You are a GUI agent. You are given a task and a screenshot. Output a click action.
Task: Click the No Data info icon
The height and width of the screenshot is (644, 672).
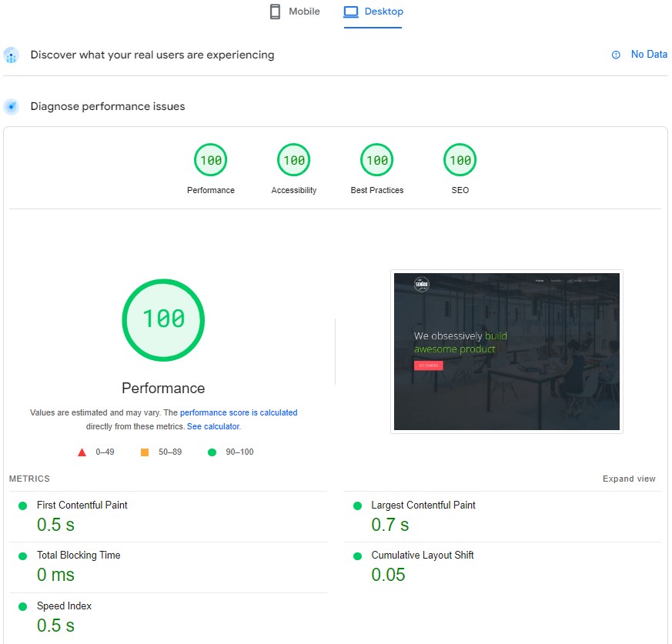(616, 55)
